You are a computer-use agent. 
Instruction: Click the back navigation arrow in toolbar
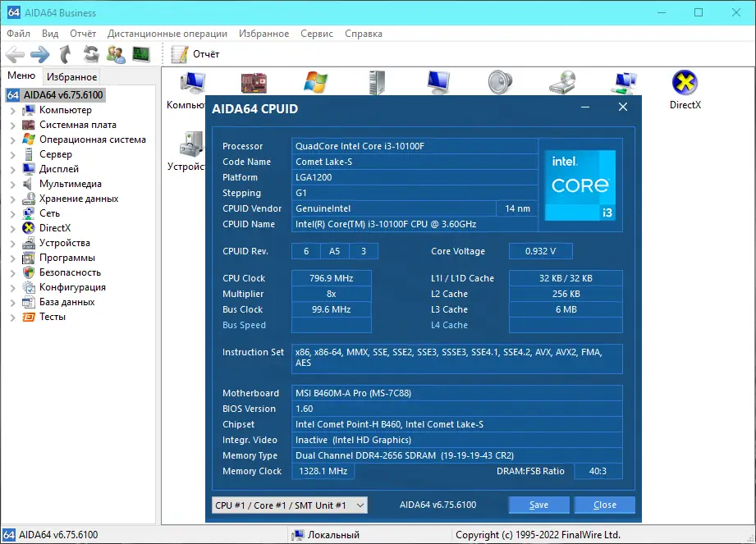pos(16,54)
